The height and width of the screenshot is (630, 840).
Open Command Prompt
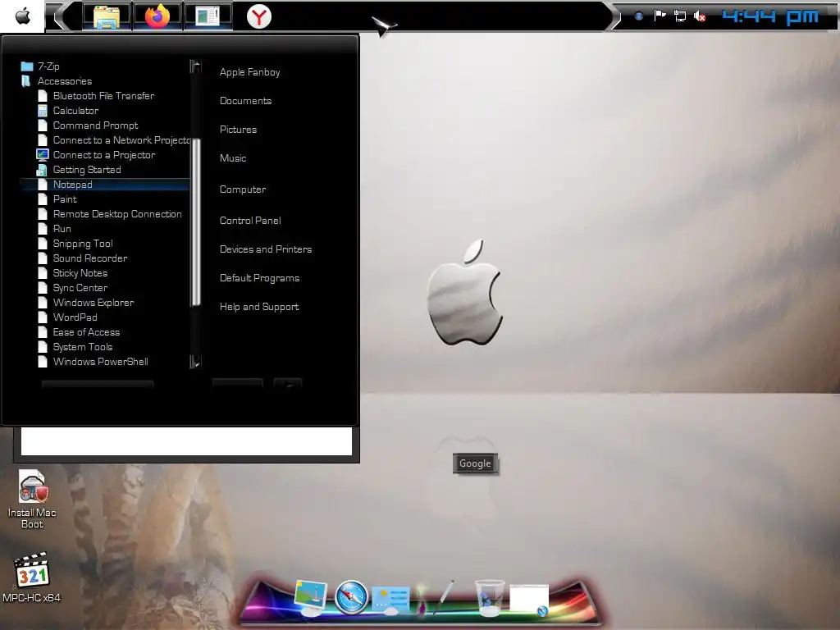tap(95, 126)
